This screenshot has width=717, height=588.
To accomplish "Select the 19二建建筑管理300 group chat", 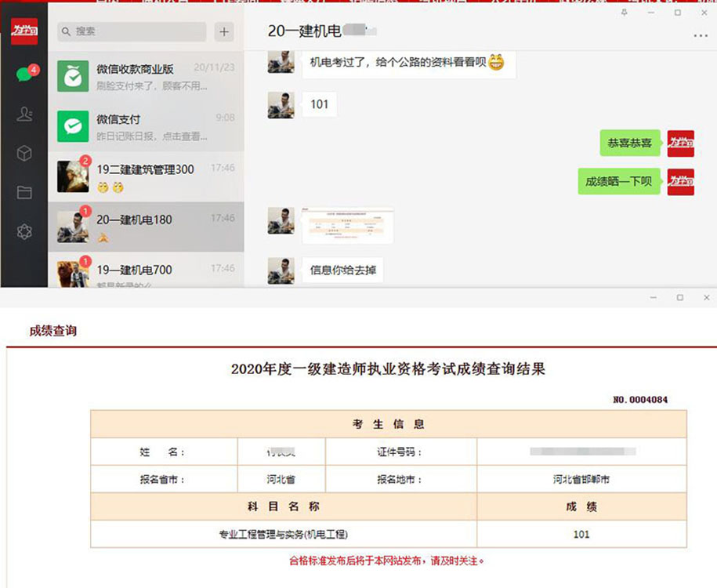I will pos(146,176).
